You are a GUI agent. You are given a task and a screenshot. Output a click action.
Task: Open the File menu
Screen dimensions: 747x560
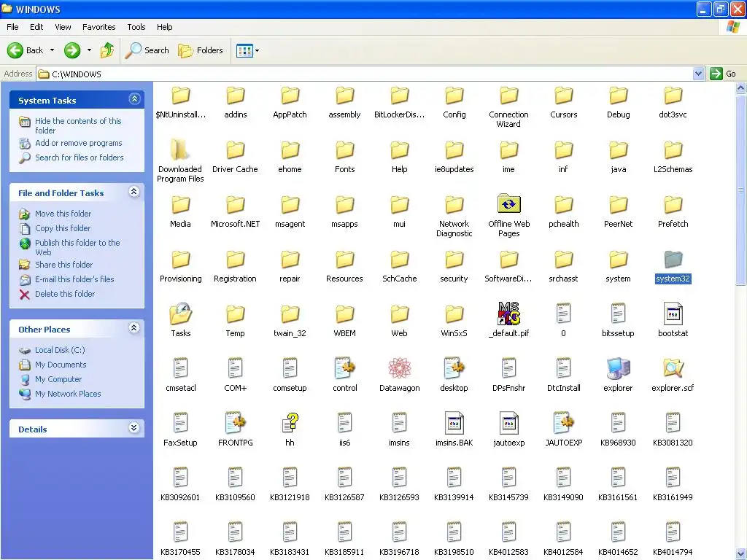[13, 27]
